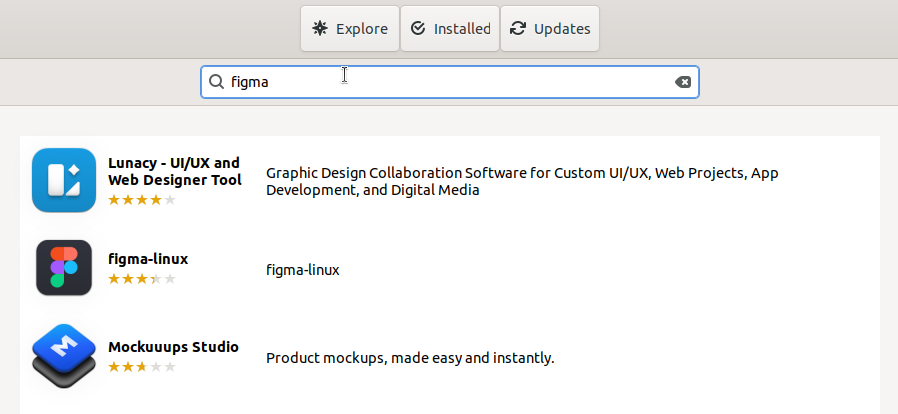Viewport: 898px width, 414px height.
Task: Open the Lunacy app icon
Action: tap(64, 180)
